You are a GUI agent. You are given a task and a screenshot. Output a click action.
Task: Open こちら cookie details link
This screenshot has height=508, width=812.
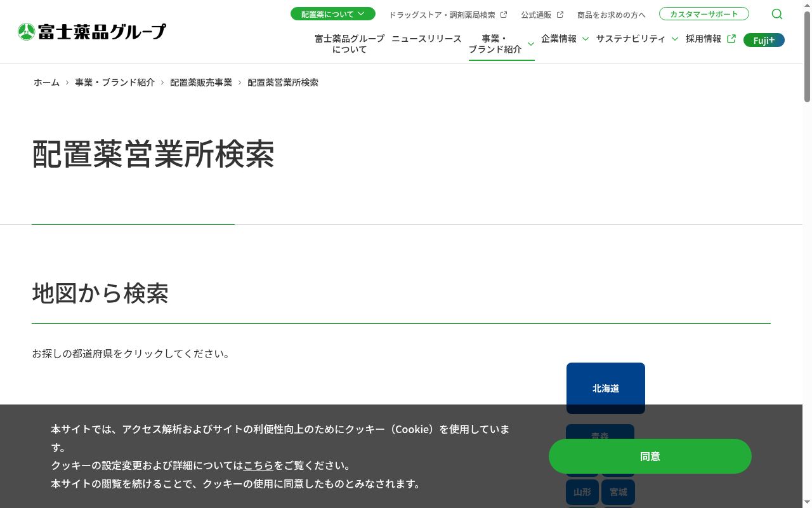tap(258, 465)
